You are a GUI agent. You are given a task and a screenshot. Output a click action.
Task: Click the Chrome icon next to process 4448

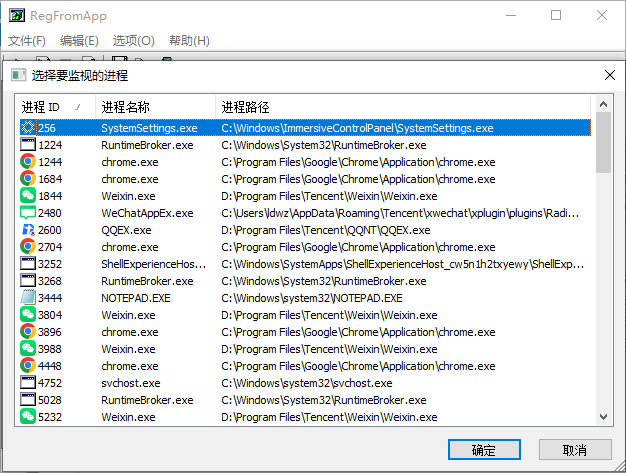[x=28, y=366]
